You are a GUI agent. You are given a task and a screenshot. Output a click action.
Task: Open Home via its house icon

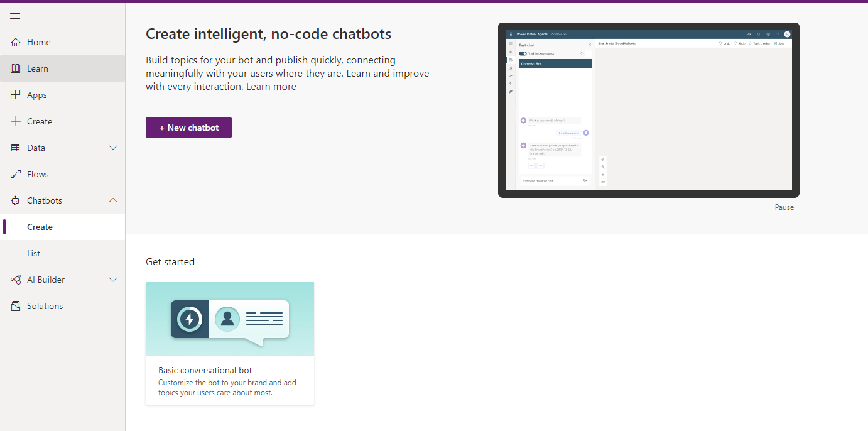click(x=16, y=42)
